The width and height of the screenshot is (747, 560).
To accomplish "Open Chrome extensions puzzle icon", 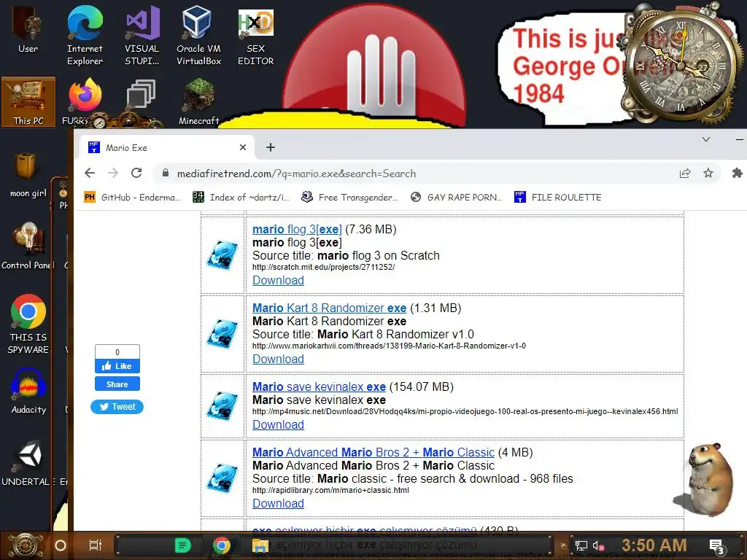I will tap(738, 174).
